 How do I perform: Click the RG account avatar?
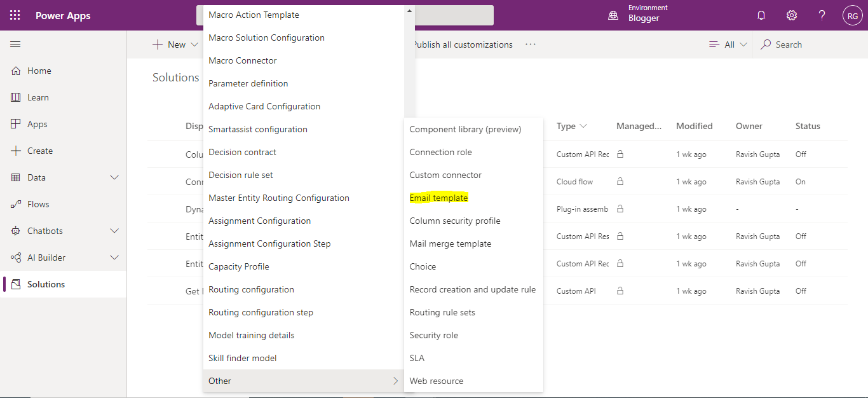[852, 15]
